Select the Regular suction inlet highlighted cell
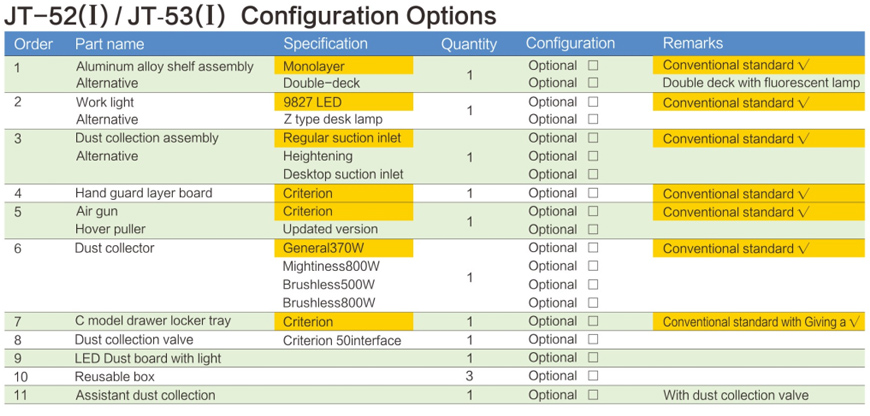Screen dimensions: 870x416 coord(343,138)
